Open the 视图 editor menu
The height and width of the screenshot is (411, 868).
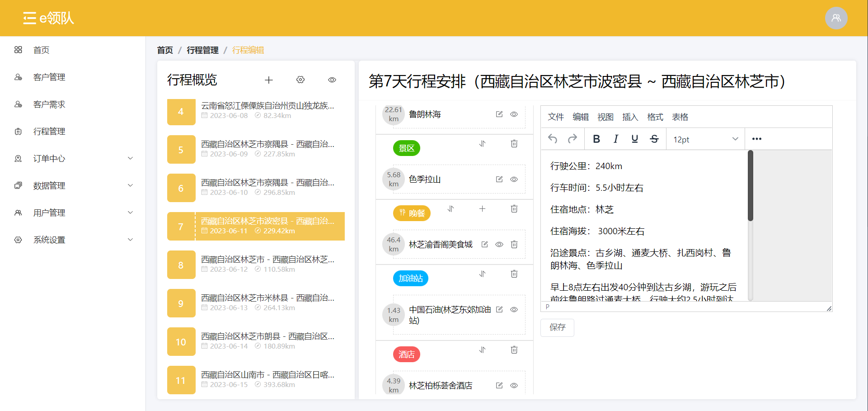[605, 117]
